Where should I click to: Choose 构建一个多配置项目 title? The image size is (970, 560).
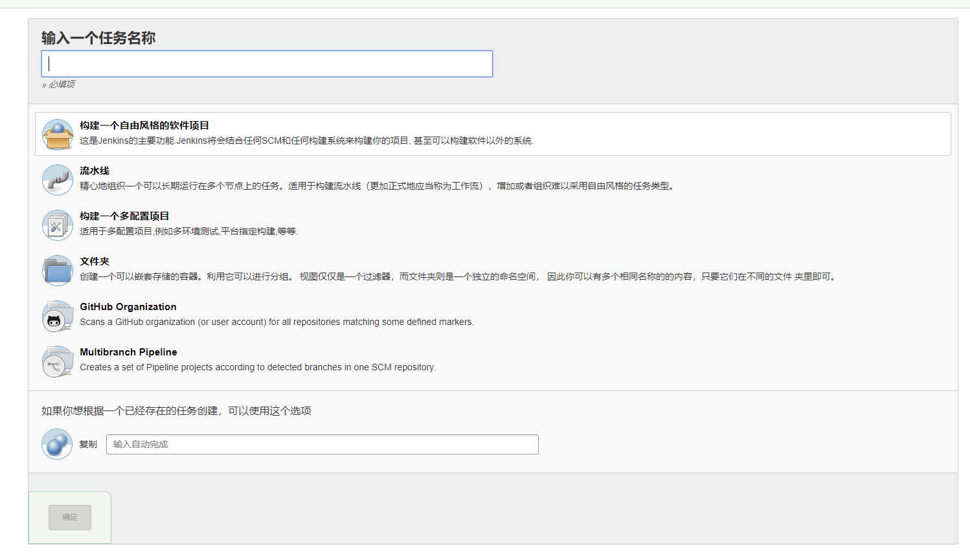[124, 216]
